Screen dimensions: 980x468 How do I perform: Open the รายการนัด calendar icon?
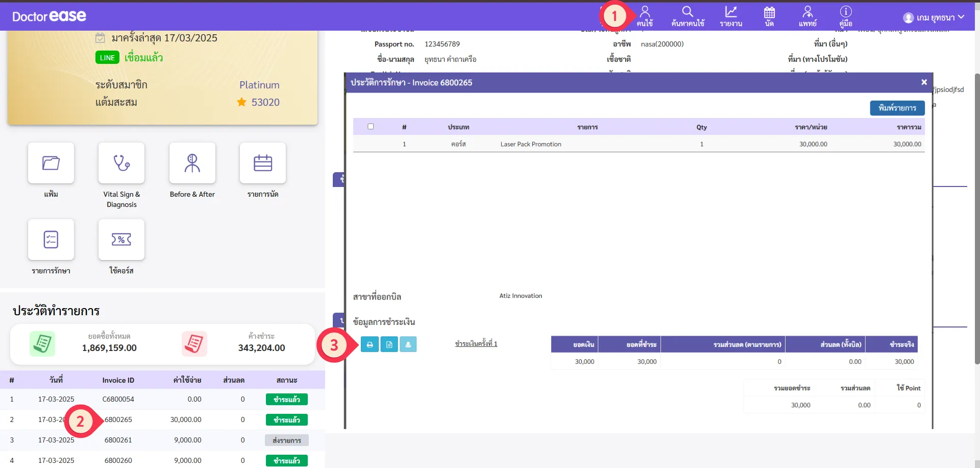click(263, 163)
